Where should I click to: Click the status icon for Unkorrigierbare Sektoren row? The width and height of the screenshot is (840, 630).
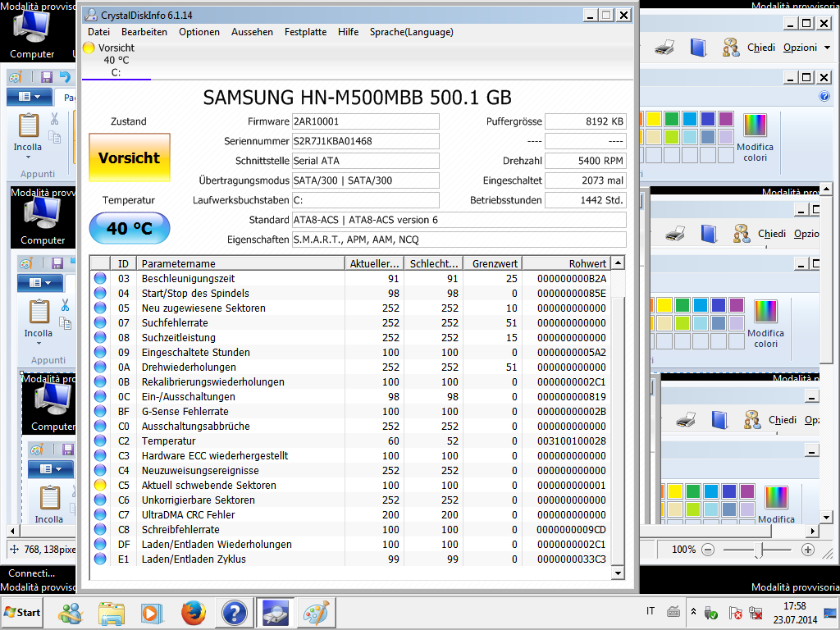(99, 500)
